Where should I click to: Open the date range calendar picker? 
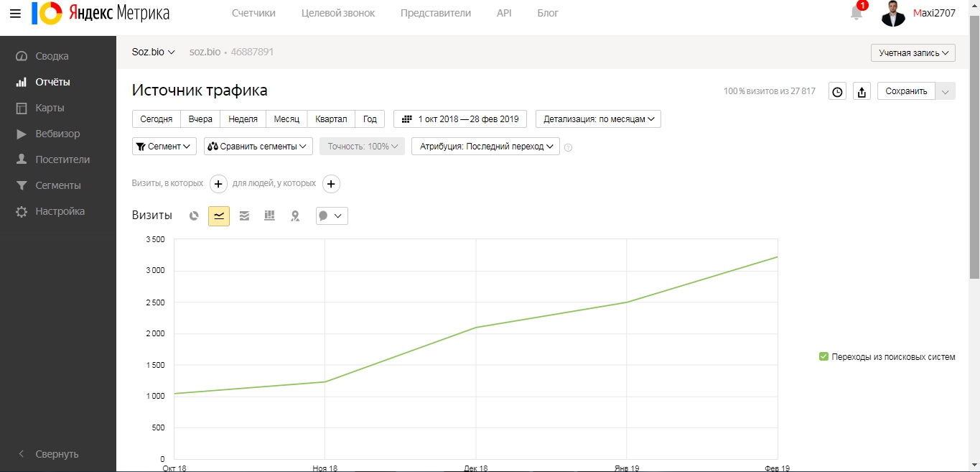tap(460, 119)
